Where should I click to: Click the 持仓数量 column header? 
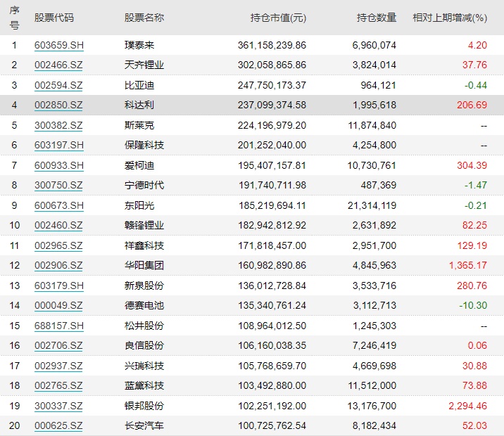coord(377,18)
